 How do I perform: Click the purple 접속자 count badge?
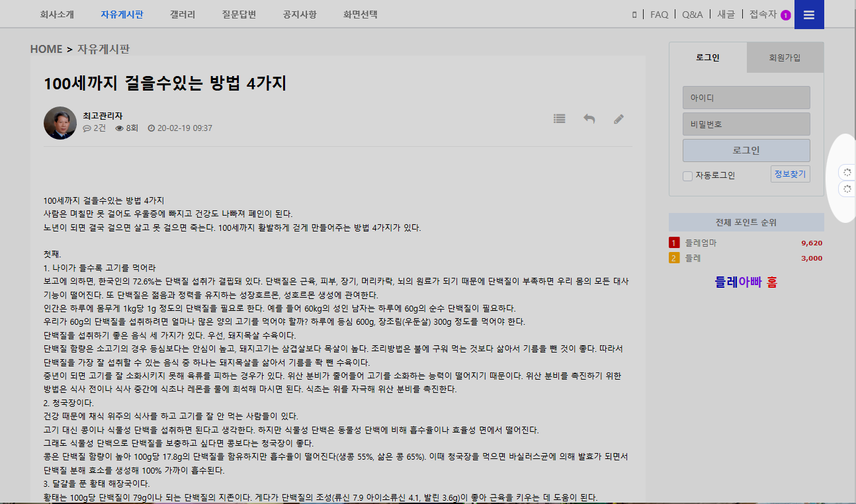click(786, 15)
